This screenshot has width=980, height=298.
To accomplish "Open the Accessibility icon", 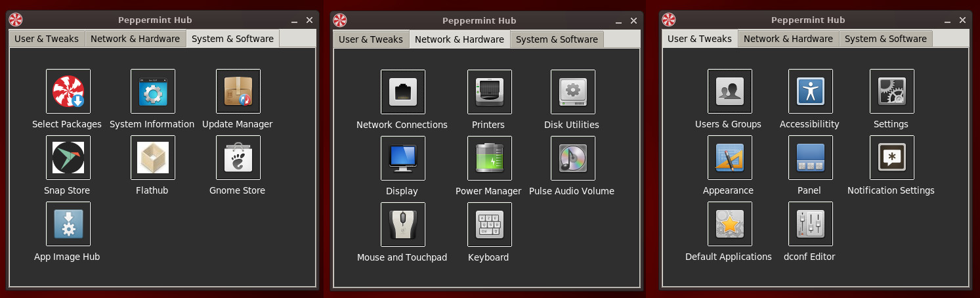I will [811, 91].
